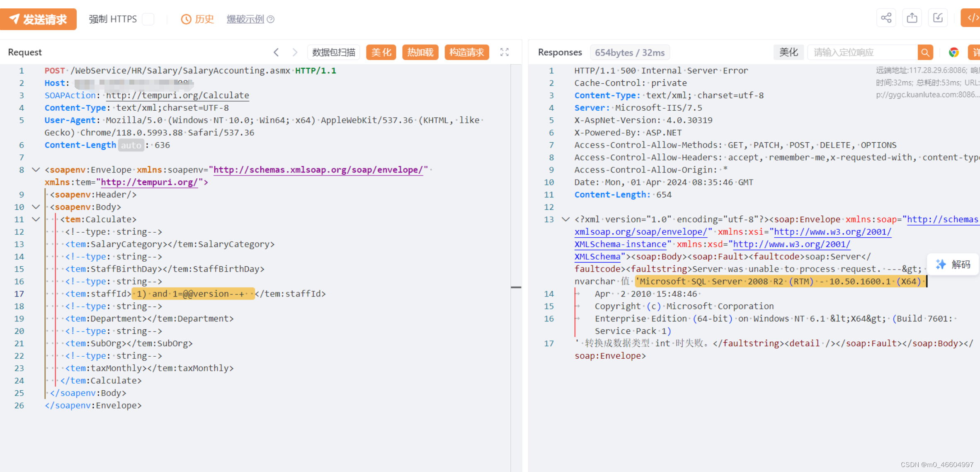Click the schemas.xmlsoap.org envelope URL in request

(318, 170)
